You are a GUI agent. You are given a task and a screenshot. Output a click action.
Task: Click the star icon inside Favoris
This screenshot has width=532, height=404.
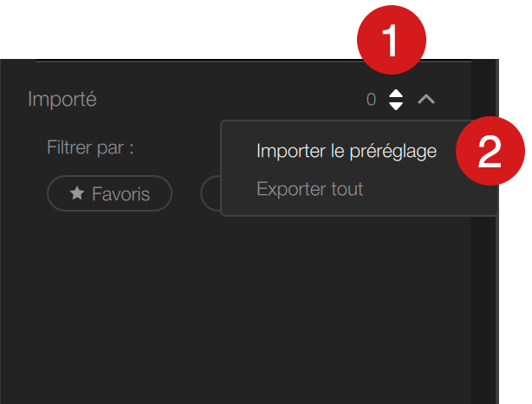point(77,193)
